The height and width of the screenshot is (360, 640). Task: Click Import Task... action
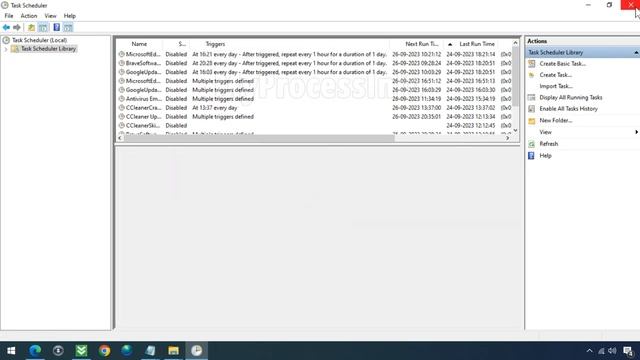point(556,86)
